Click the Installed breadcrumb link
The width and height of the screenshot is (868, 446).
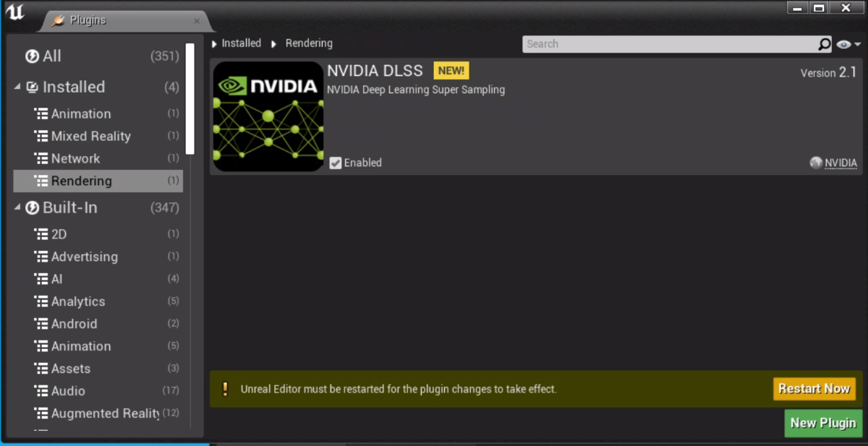tap(242, 43)
